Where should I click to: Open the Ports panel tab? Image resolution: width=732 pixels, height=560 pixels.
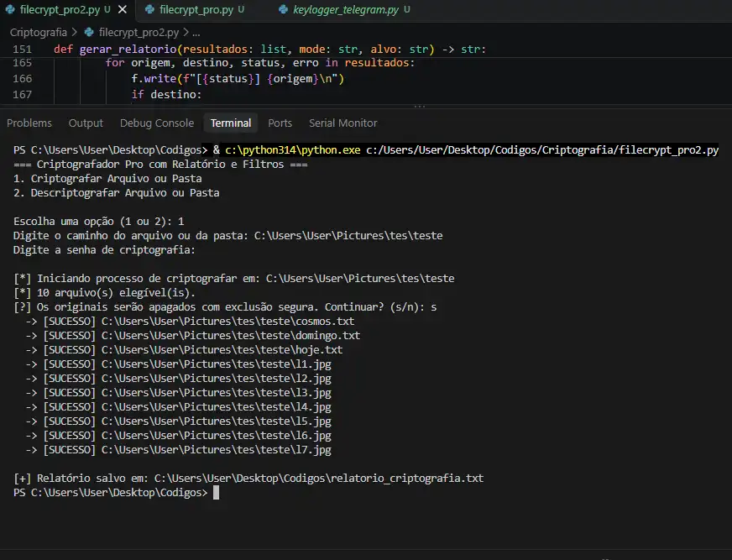tap(280, 123)
